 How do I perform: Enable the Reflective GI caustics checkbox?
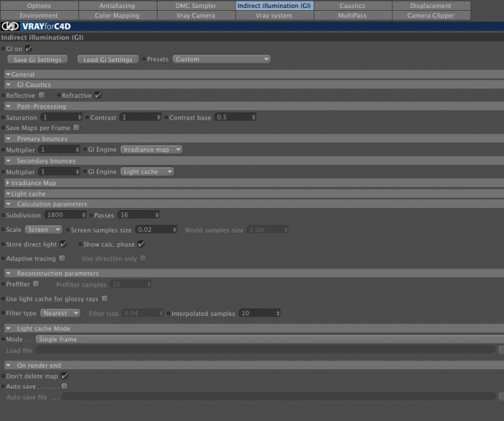point(42,95)
